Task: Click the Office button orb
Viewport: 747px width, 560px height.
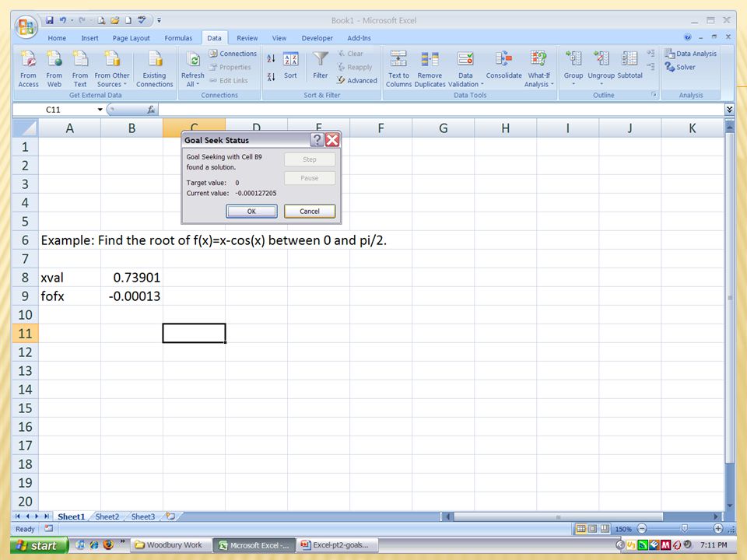Action: [26, 26]
